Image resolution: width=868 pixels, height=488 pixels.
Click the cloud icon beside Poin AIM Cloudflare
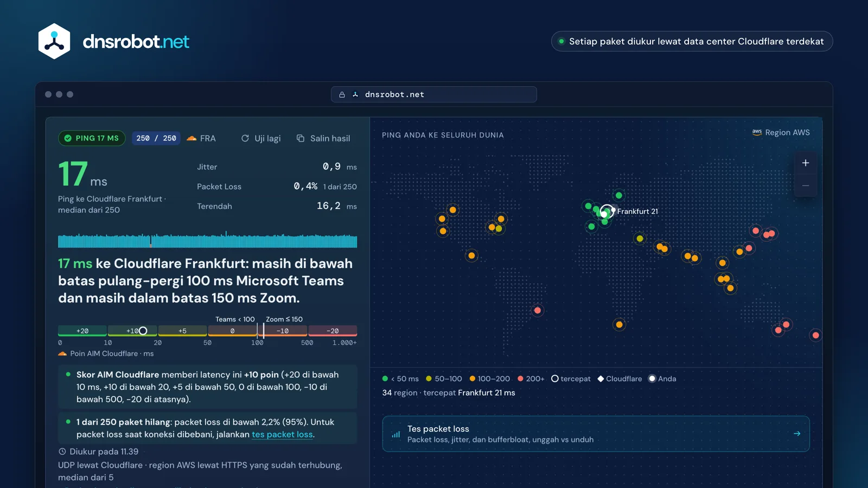62,354
